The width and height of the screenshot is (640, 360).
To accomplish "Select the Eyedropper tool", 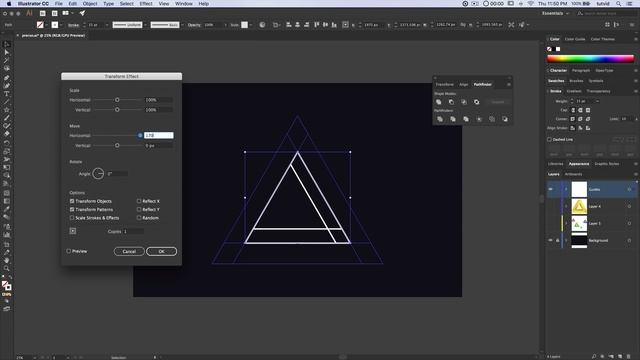I will 6,209.
